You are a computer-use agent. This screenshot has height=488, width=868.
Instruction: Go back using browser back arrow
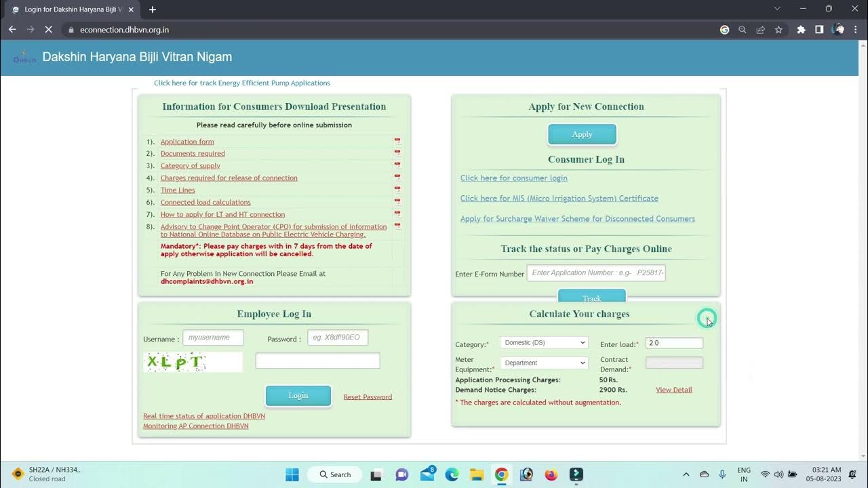[x=12, y=30]
